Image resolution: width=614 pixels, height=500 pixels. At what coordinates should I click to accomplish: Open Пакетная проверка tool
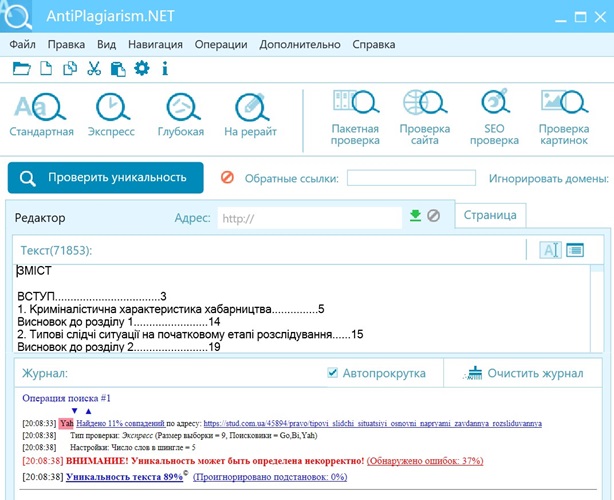coord(355,118)
